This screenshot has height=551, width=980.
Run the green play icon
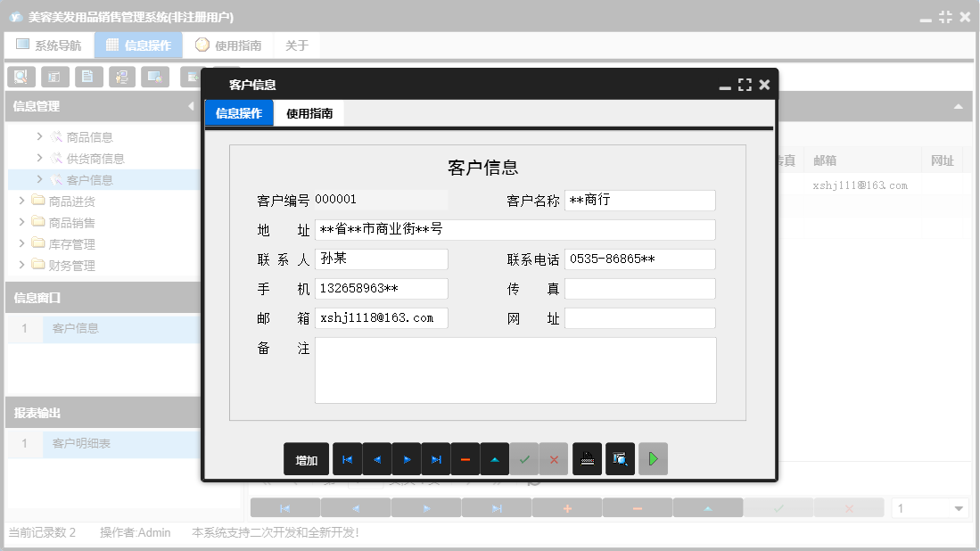[653, 458]
